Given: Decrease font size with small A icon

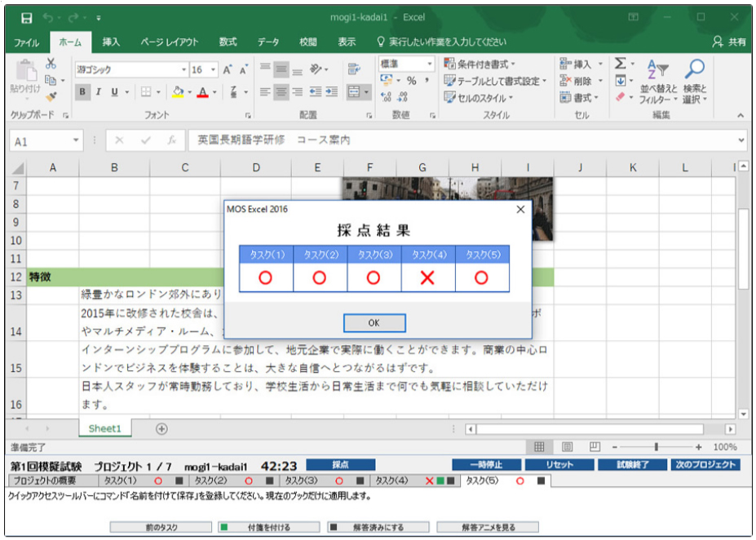Looking at the screenshot, I should click(244, 70).
